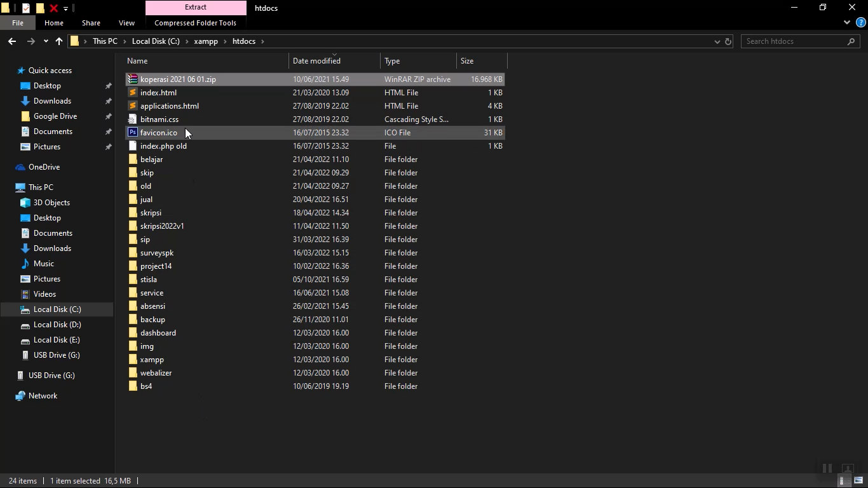Select the belajar folder
The width and height of the screenshot is (868, 488).
[x=315, y=159]
